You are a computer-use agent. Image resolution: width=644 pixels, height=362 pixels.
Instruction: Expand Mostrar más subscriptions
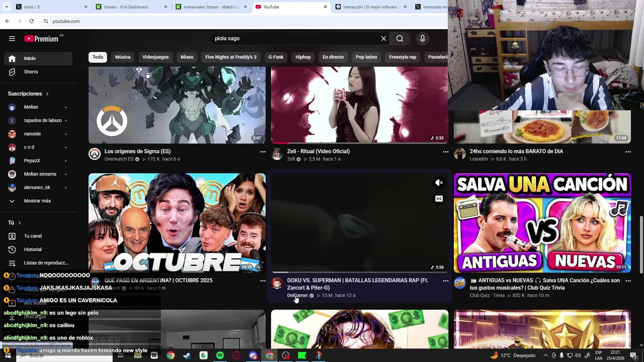click(x=38, y=201)
